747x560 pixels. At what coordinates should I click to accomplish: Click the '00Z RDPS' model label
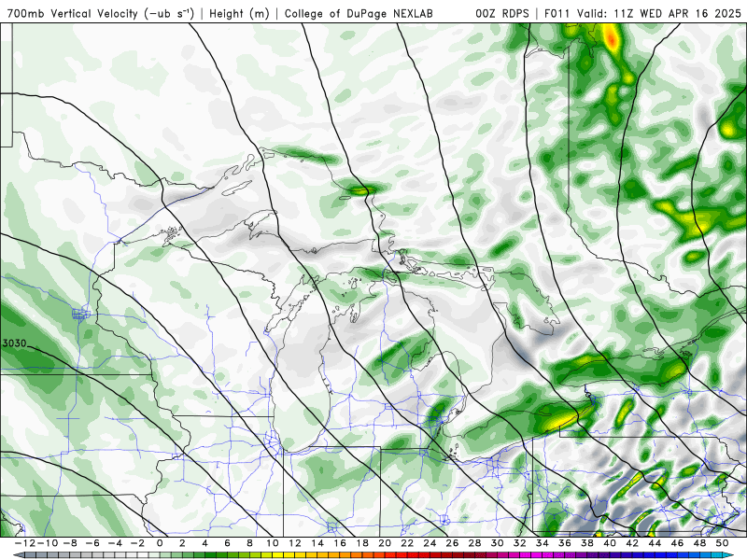click(502, 14)
